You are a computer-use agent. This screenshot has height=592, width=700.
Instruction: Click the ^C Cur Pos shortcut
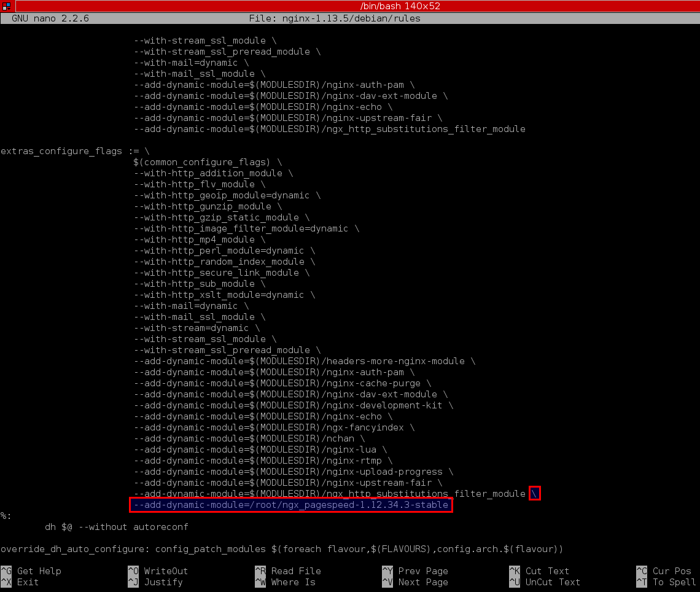coord(664,571)
